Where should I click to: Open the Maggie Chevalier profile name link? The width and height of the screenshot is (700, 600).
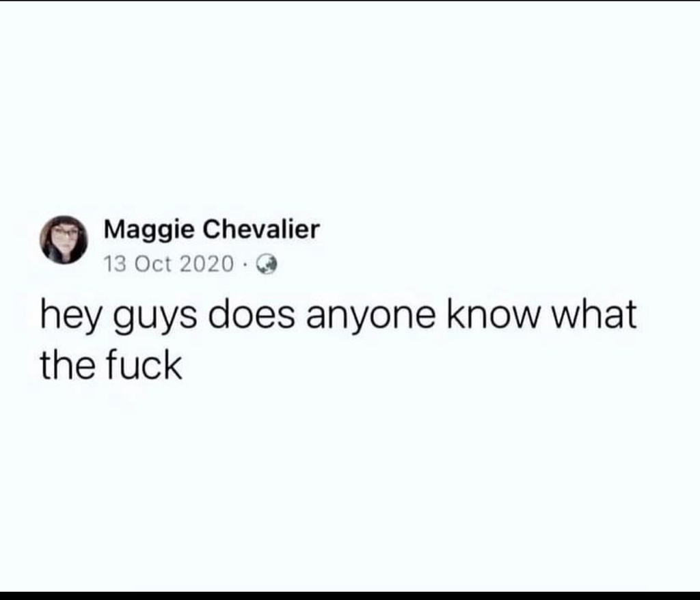[212, 230]
